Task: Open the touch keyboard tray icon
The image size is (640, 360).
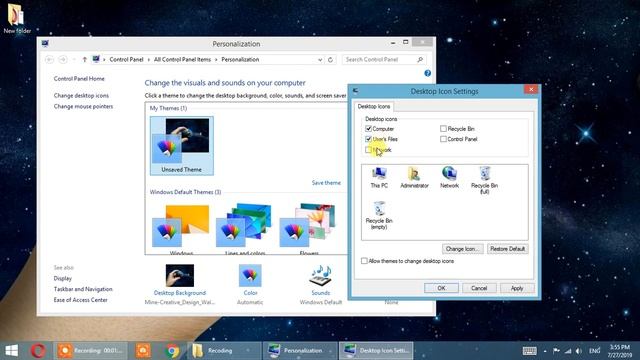Action: [x=529, y=351]
